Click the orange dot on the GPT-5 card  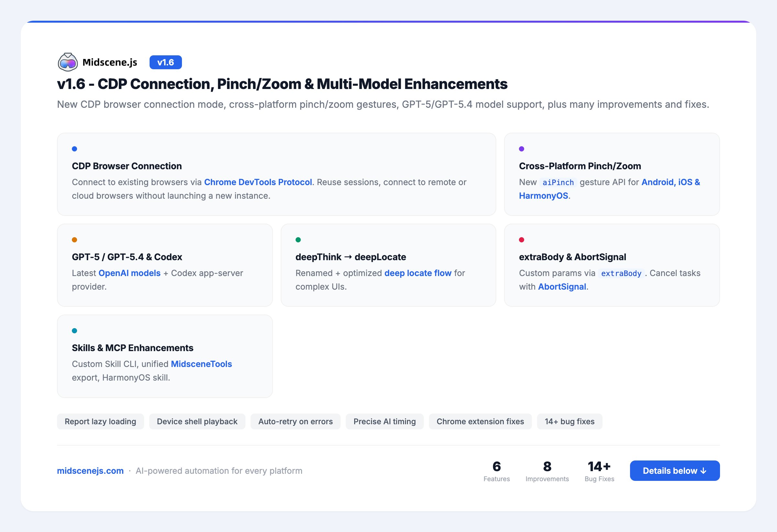click(74, 240)
